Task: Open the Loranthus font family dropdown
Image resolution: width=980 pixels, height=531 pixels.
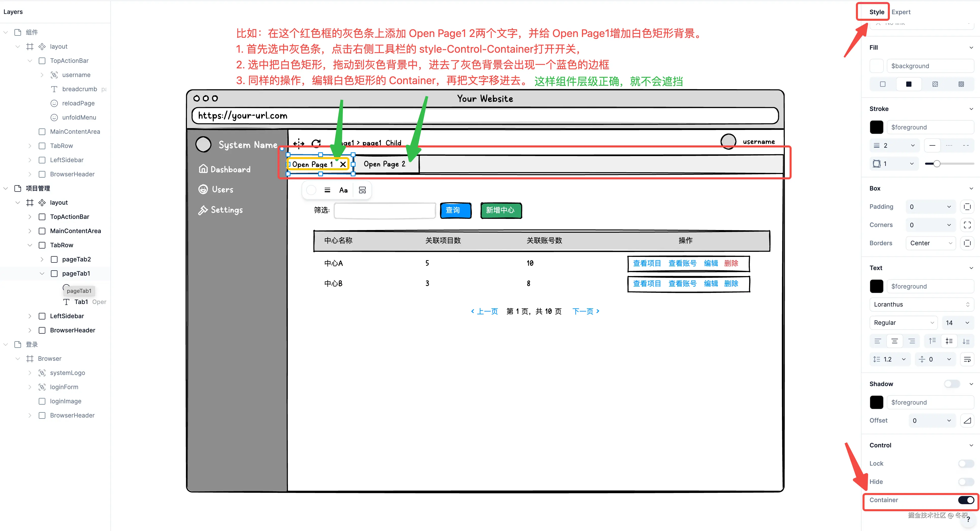Action: click(922, 305)
